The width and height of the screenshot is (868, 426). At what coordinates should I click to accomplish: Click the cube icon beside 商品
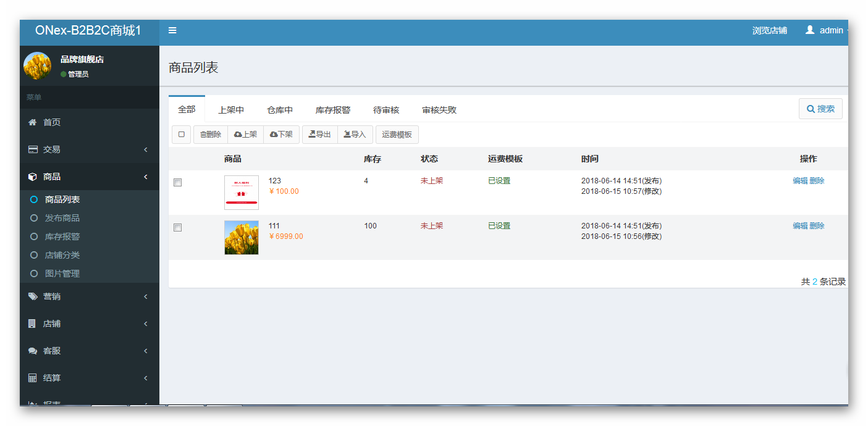point(33,177)
